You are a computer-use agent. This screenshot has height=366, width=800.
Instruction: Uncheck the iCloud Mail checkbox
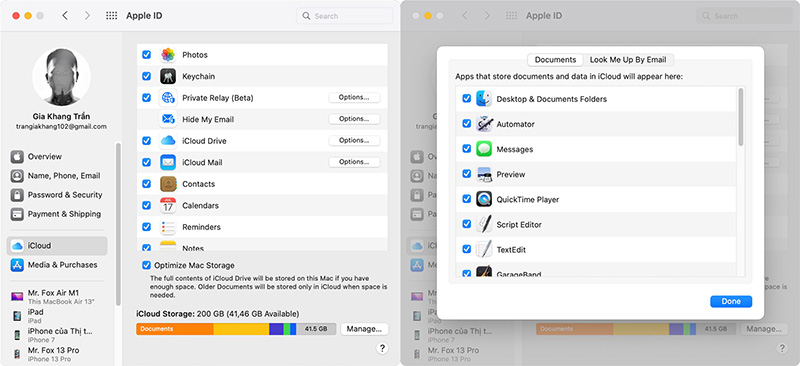tap(146, 162)
